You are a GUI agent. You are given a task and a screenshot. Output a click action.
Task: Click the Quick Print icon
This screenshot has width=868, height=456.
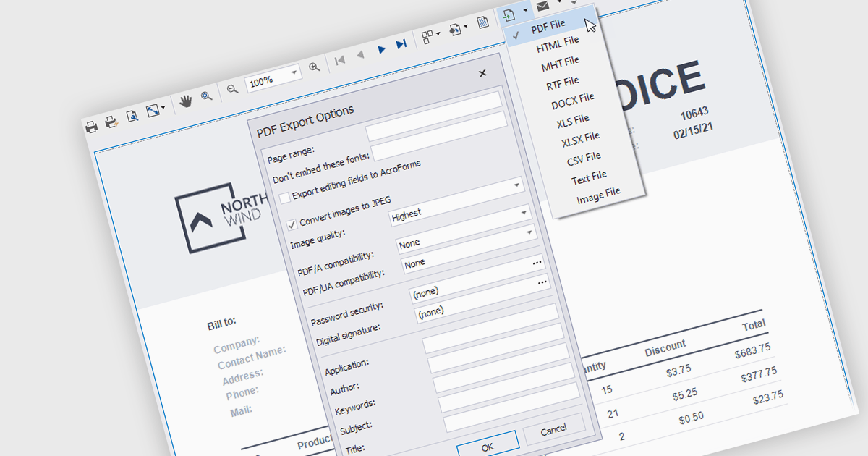point(111,122)
